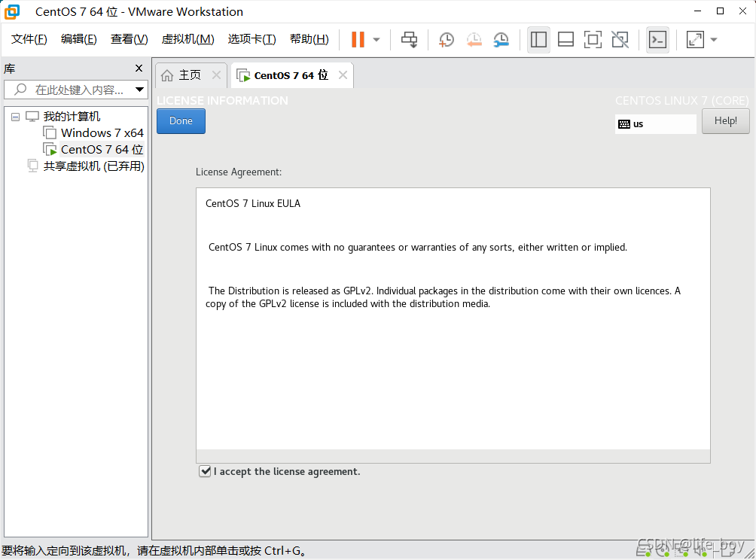756x560 pixels.
Task: Minimize the VMware Workstation window
Action: [x=697, y=11]
